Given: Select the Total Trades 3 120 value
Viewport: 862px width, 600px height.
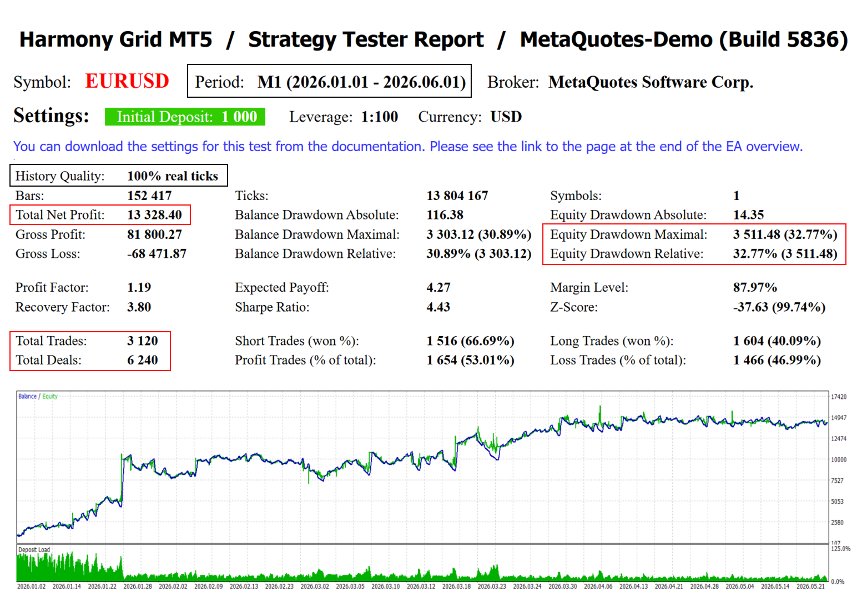Looking at the screenshot, I should [142, 340].
